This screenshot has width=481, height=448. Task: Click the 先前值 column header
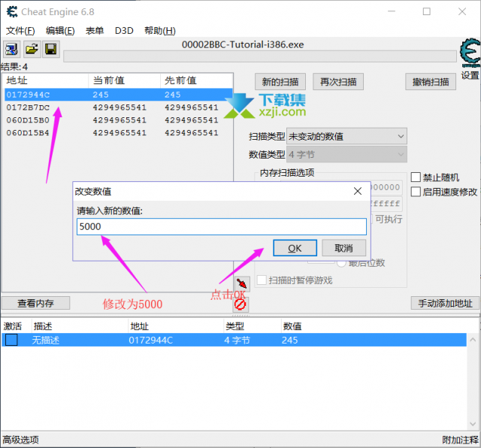196,80
